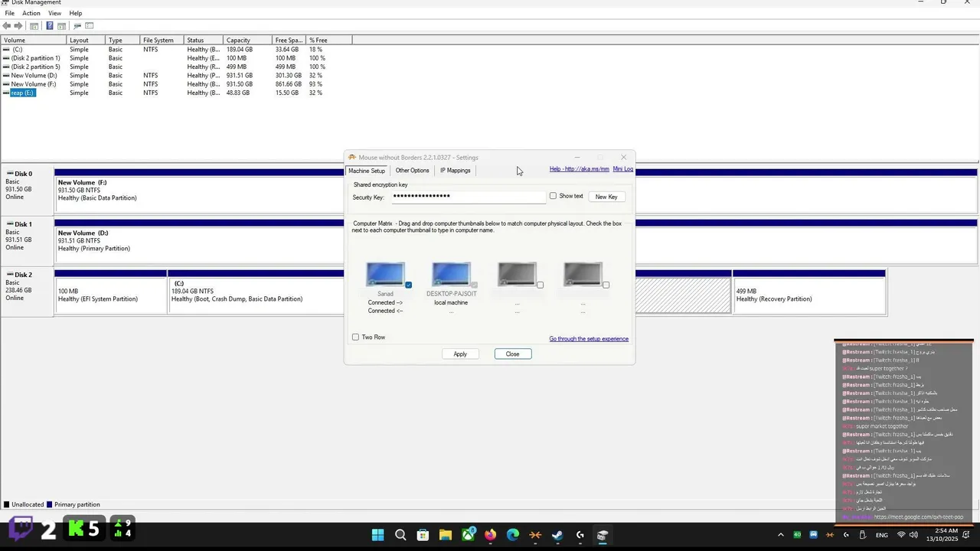Open Microsoft Store from taskbar

point(423,535)
